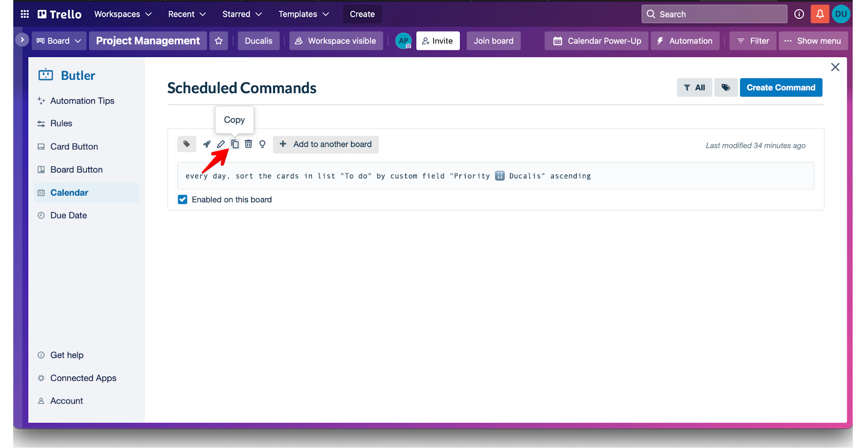Expand the Templates dropdown menu
868x448 pixels.
pos(303,14)
